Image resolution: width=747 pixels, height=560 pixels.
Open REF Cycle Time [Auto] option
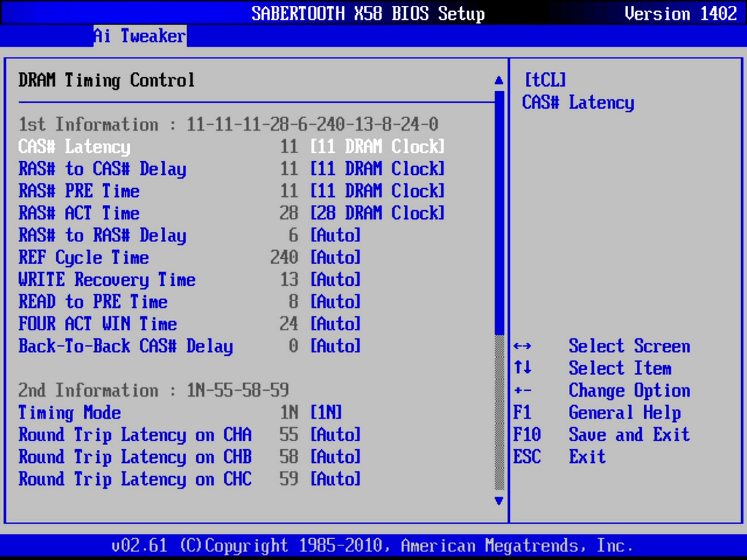tap(336, 257)
